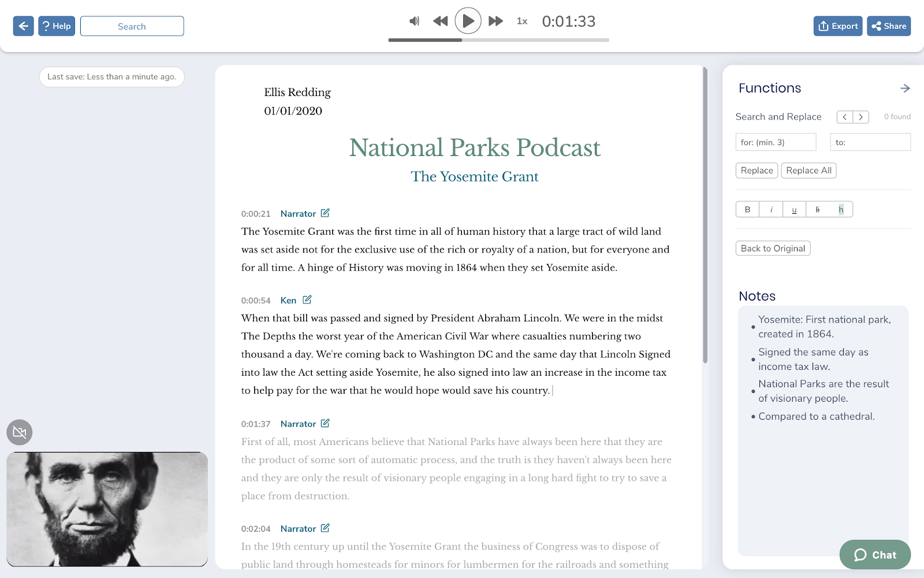Image resolution: width=924 pixels, height=578 pixels.
Task: Click the top Search field
Action: tap(132, 26)
